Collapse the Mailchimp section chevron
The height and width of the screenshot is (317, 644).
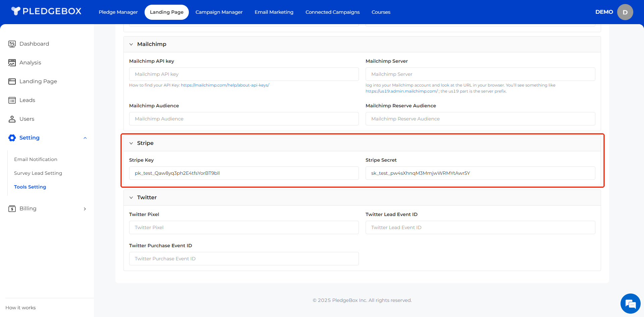pos(131,44)
